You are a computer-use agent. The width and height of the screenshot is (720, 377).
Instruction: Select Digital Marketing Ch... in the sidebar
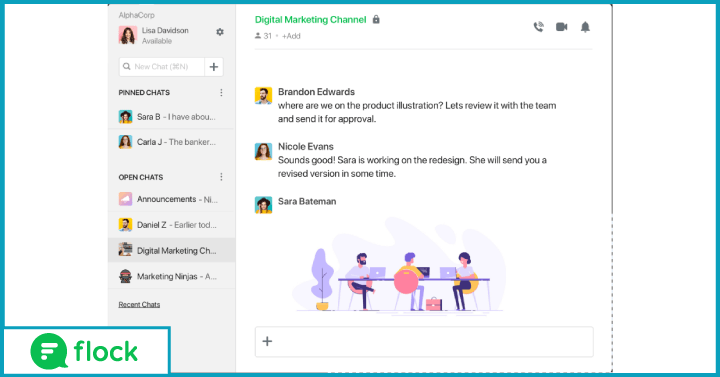171,250
